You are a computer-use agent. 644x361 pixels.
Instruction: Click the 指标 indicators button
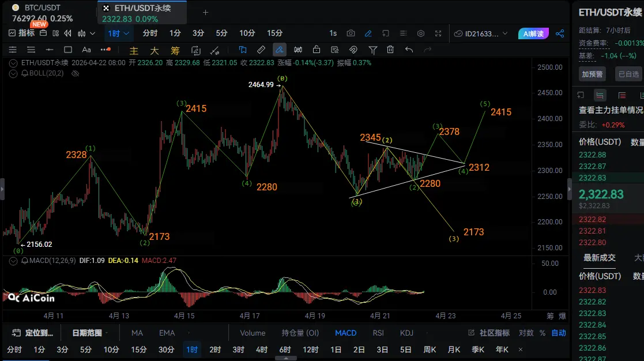click(22, 33)
